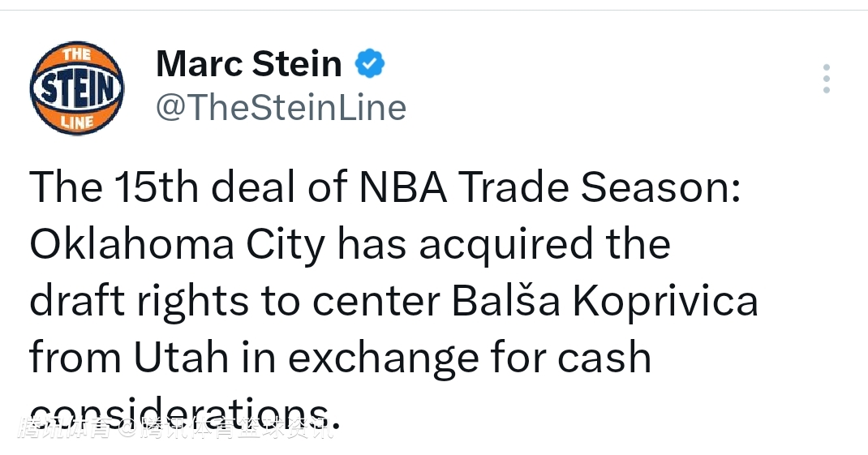
Task: Click the @TheSteinLine handle
Action: coord(280,107)
